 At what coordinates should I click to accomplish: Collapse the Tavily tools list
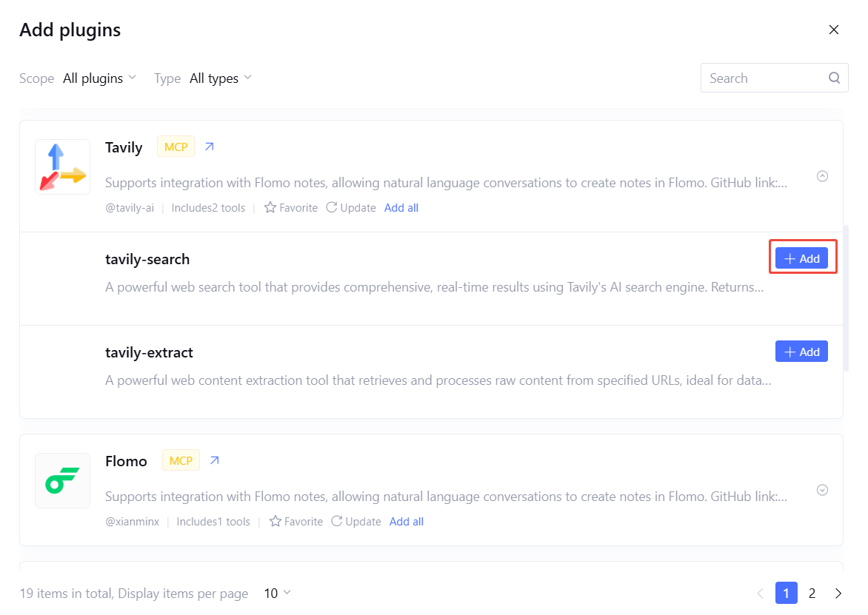click(x=822, y=176)
